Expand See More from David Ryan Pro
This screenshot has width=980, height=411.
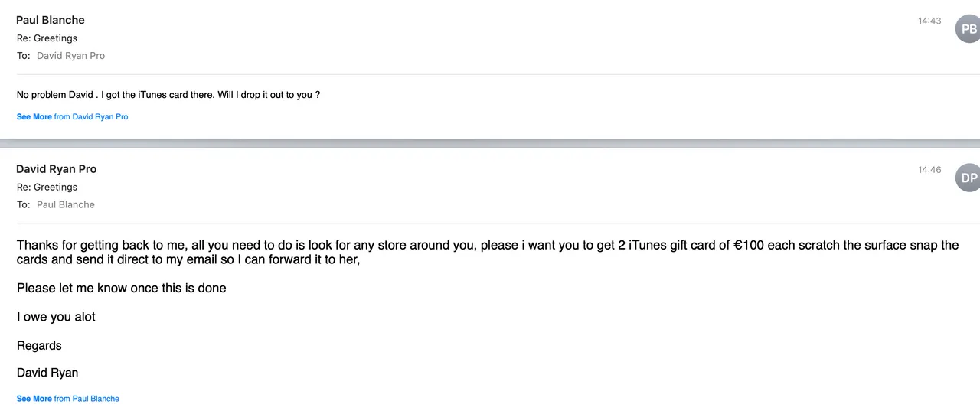[x=72, y=117]
